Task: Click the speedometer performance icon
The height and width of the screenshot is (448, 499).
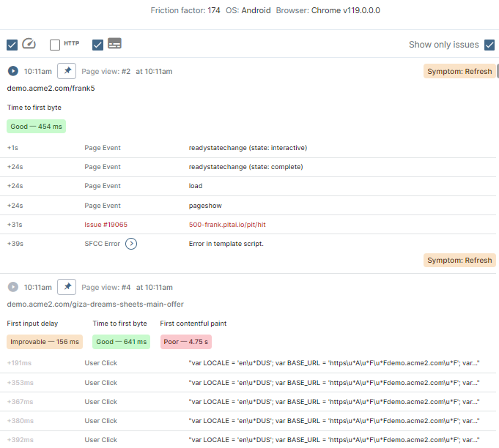Action: point(29,44)
